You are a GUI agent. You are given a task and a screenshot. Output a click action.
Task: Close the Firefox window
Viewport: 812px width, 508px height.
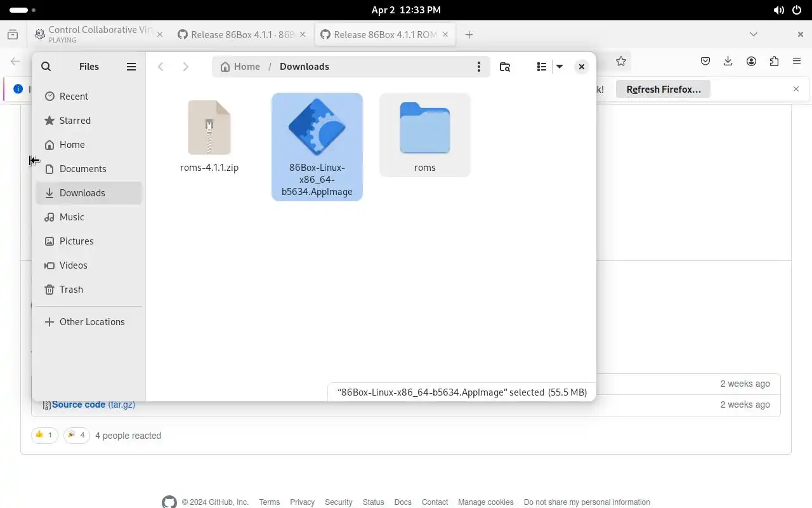point(801,34)
